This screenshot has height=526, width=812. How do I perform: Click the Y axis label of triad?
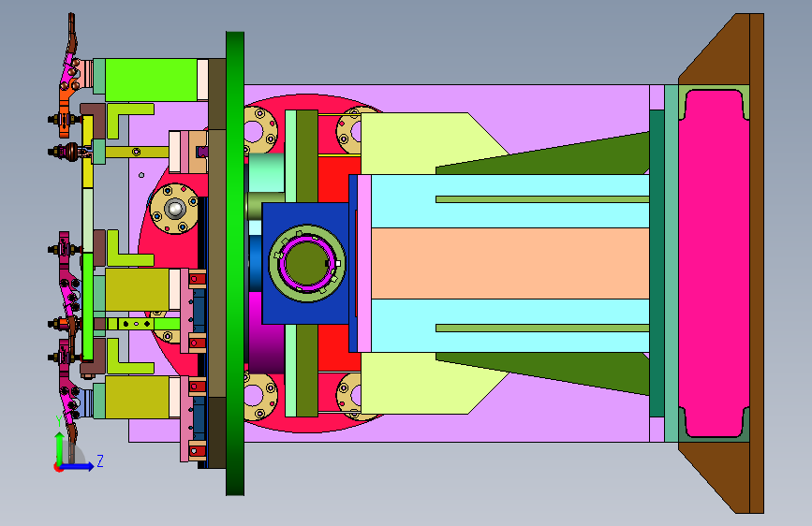tap(58, 421)
